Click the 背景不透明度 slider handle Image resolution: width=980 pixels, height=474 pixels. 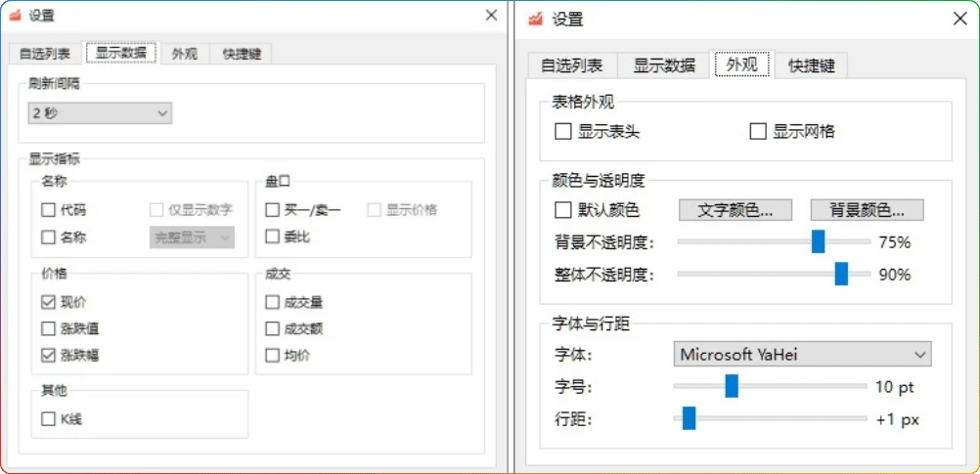(818, 241)
